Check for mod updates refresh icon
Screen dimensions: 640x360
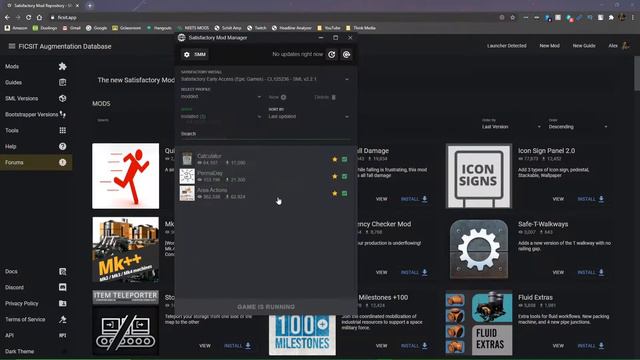coord(331,54)
